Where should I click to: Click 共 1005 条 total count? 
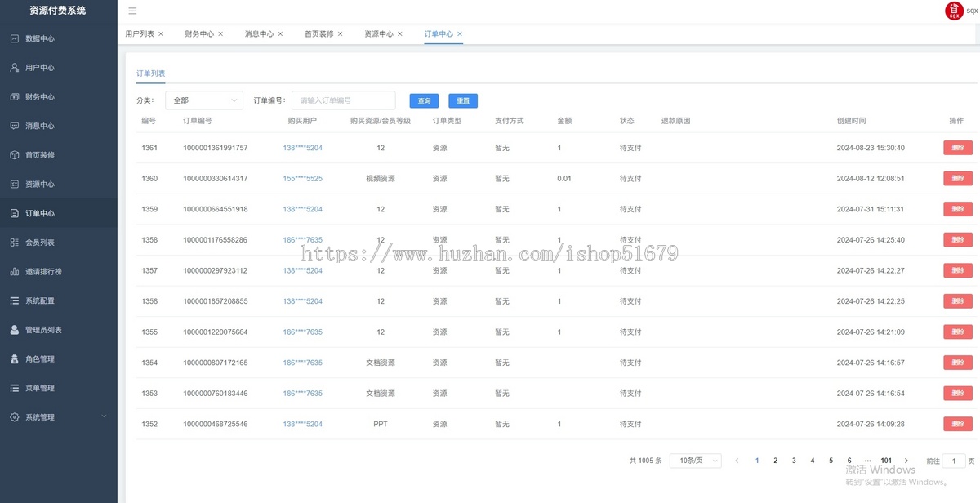645,461
